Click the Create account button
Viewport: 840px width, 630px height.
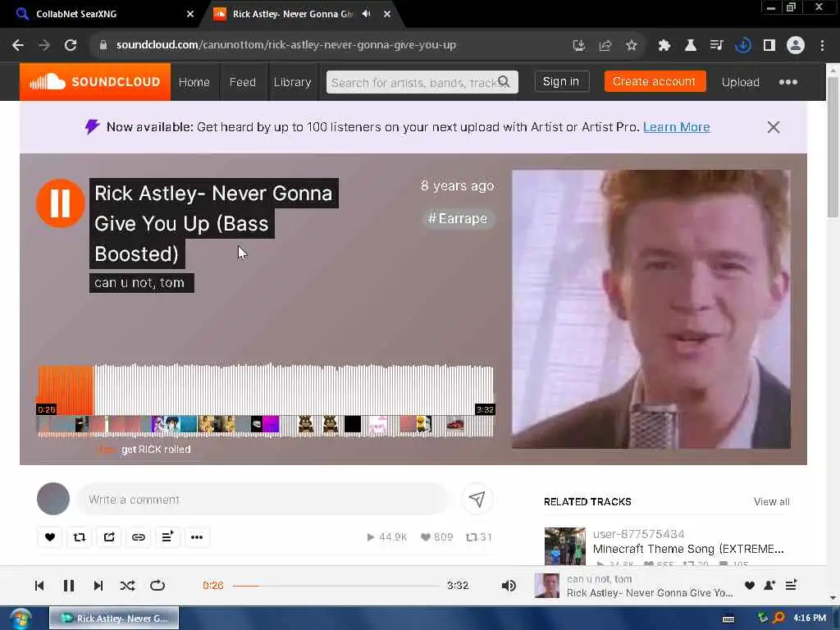coord(655,81)
